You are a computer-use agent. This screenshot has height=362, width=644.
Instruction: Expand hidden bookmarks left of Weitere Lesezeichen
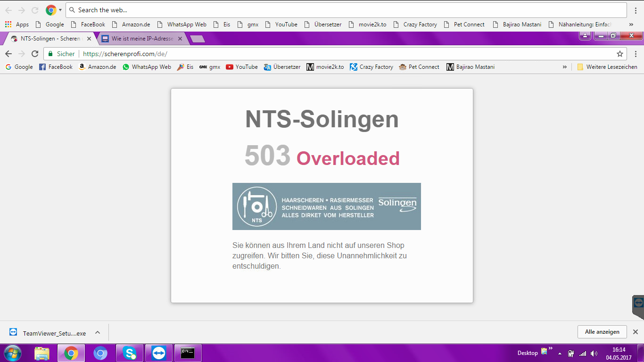(565, 67)
